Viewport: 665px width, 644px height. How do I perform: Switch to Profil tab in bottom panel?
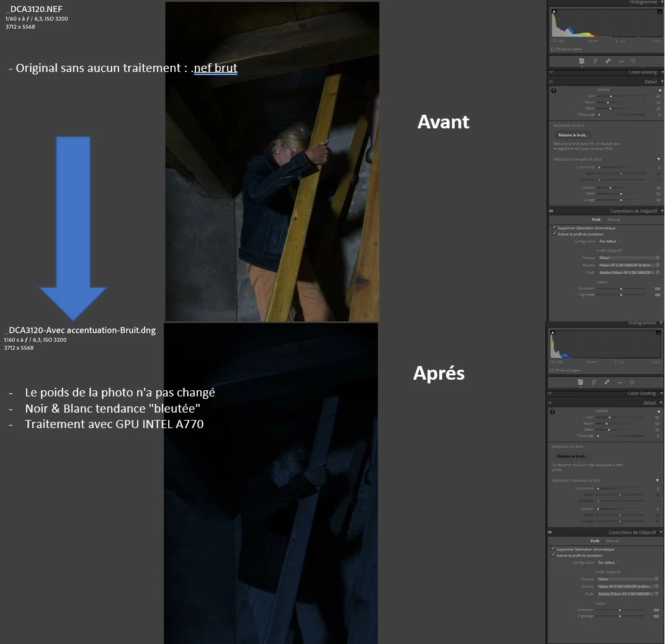tap(595, 541)
